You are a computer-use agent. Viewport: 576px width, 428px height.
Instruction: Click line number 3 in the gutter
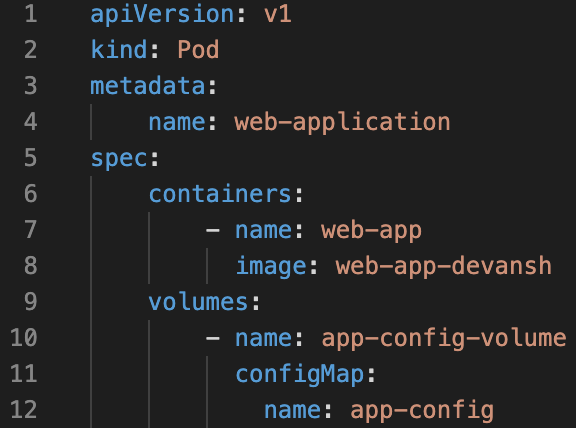click(x=31, y=86)
